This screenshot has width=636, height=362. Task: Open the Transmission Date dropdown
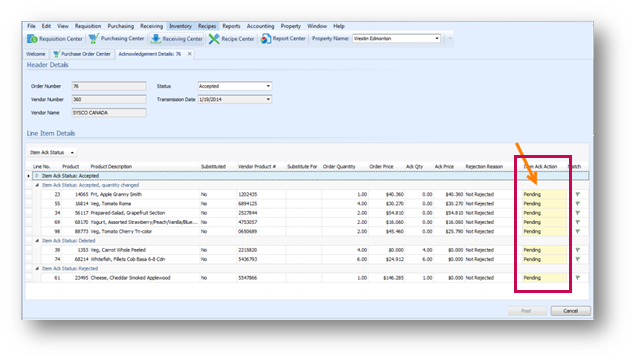click(x=268, y=99)
